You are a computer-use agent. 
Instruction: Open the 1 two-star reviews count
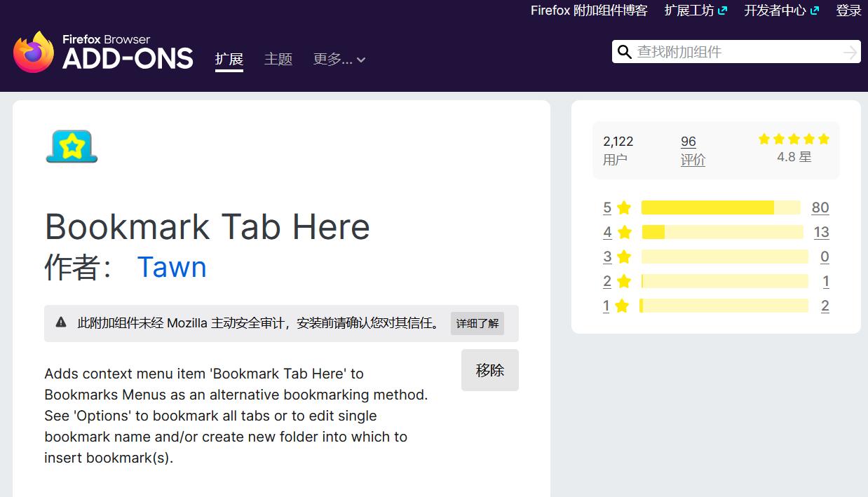point(826,281)
